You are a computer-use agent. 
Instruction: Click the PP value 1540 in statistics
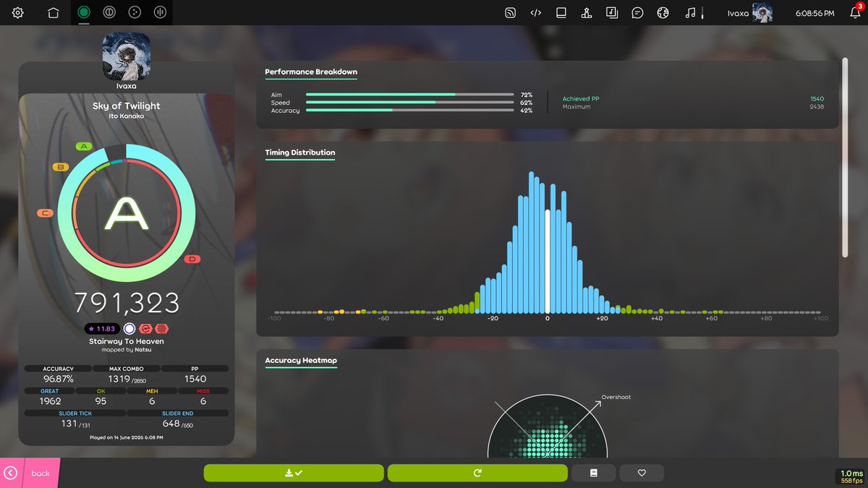(195, 379)
